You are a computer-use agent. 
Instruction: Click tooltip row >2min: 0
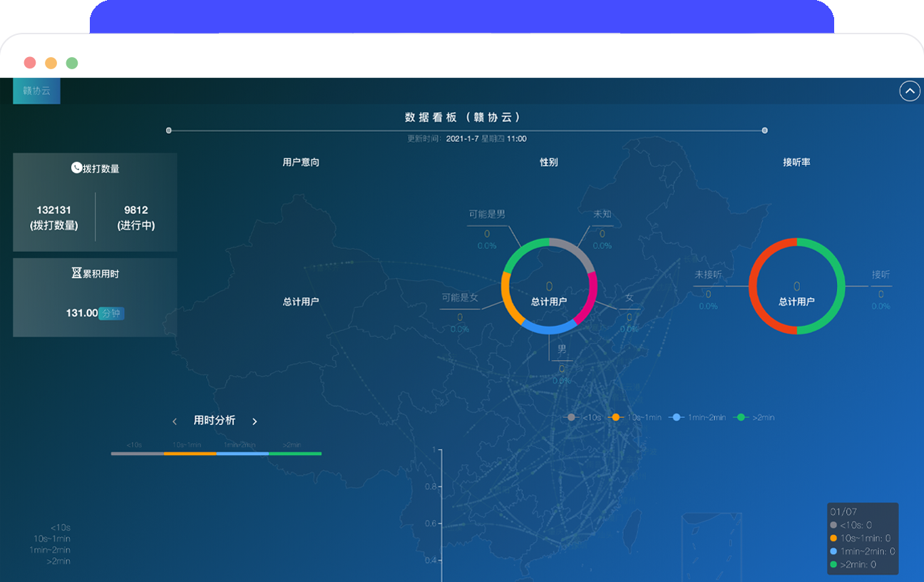853,565
